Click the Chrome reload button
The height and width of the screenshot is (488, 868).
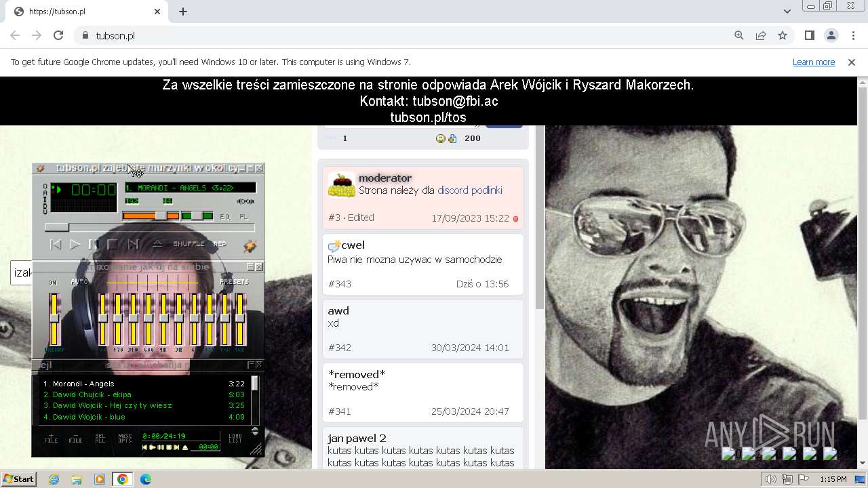point(58,35)
